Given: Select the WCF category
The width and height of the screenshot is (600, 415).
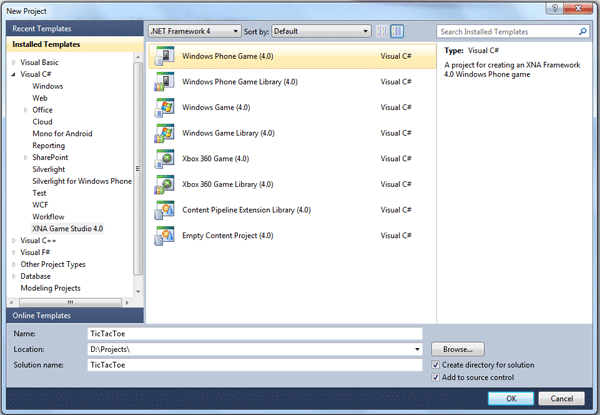Looking at the screenshot, I should (40, 205).
